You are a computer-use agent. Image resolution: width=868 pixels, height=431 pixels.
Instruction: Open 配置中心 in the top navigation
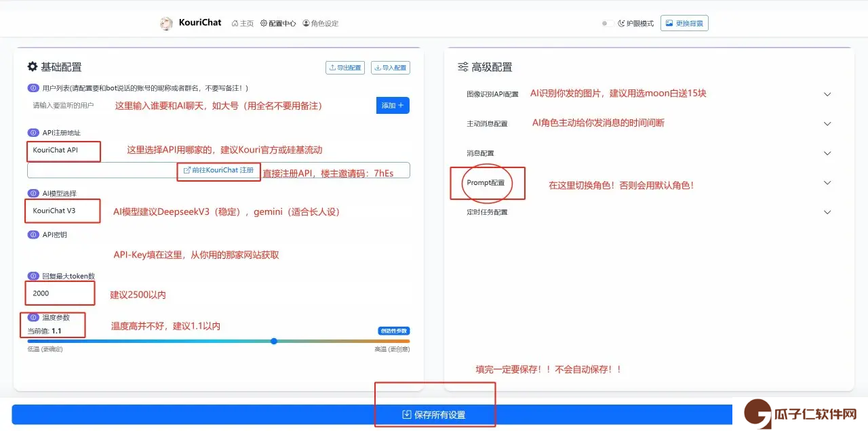[278, 23]
